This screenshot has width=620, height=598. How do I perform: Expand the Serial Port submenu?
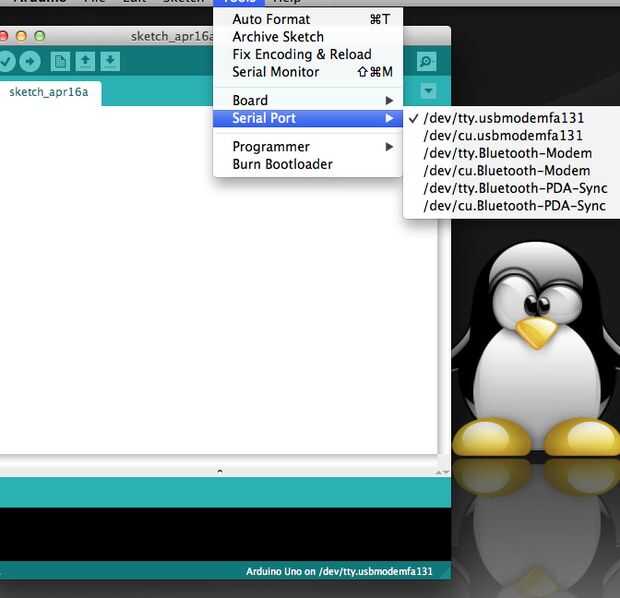[308, 118]
